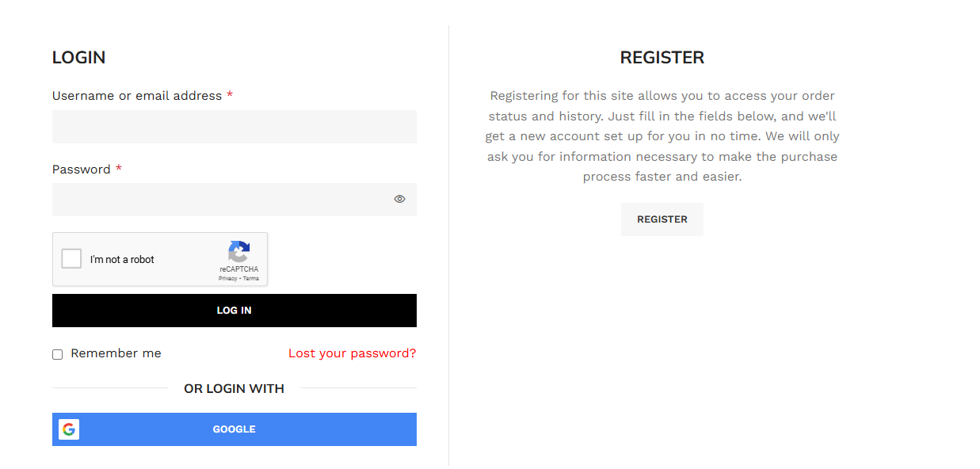Click the "Remember me" label text

(x=116, y=353)
